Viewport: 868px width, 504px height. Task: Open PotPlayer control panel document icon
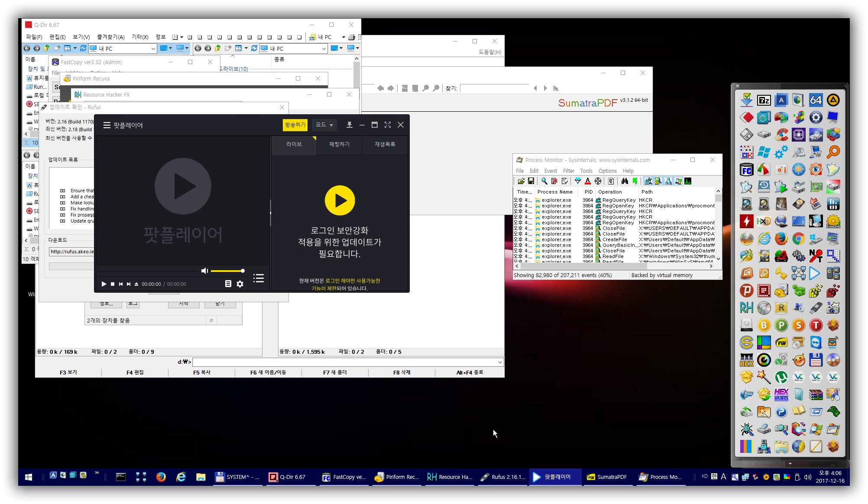(228, 284)
